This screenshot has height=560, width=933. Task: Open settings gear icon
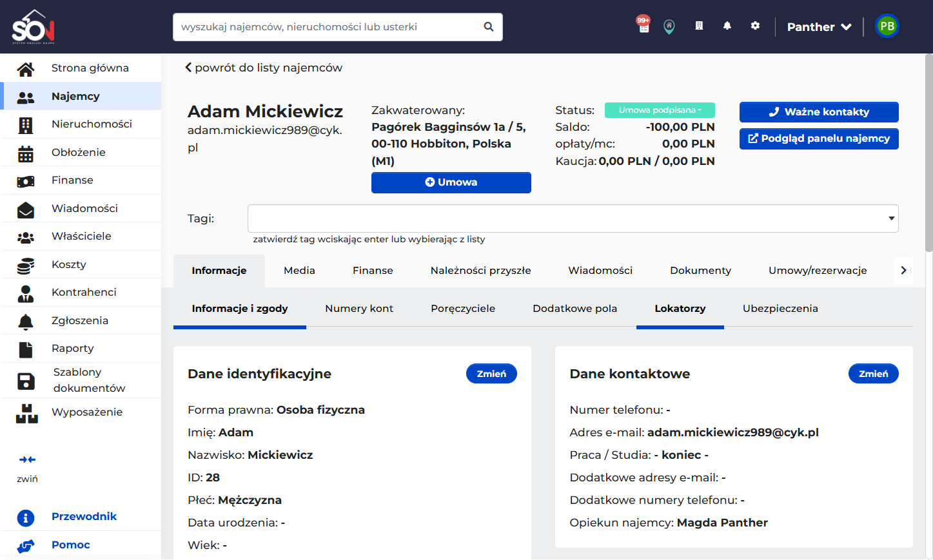click(x=755, y=26)
